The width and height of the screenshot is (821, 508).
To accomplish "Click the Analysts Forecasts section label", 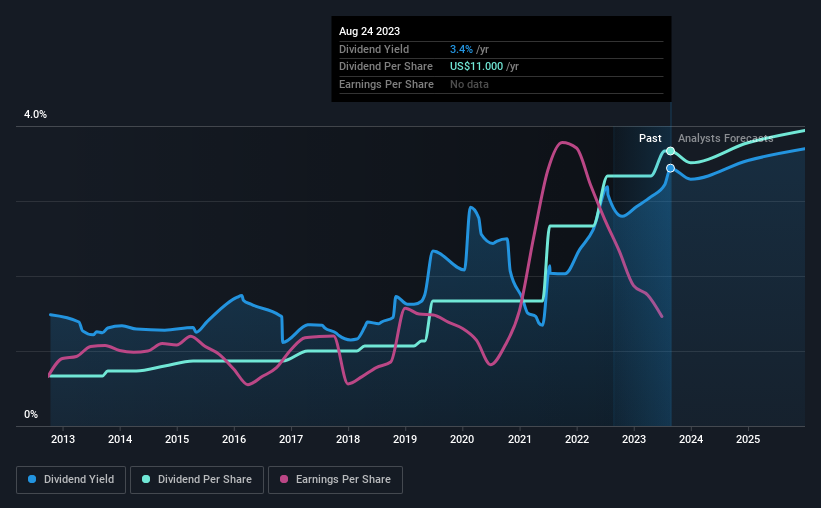I will tap(726, 138).
